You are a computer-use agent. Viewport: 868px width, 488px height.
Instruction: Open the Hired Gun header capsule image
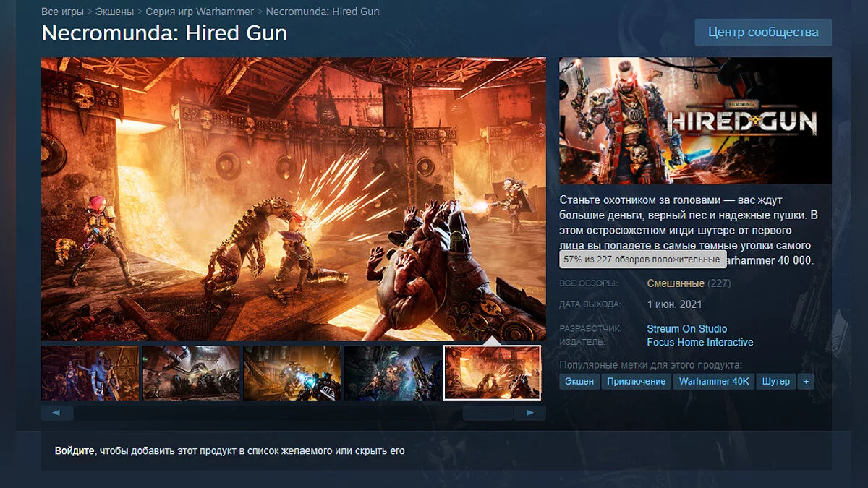click(695, 121)
